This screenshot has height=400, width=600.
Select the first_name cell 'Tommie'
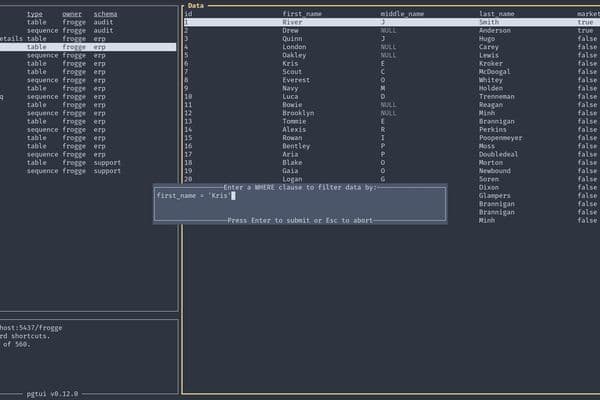click(x=294, y=121)
